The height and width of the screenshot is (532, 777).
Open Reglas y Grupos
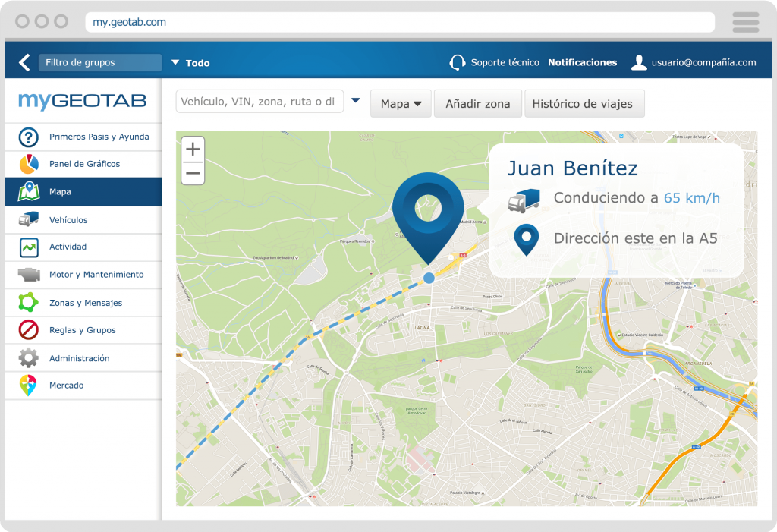[83, 330]
